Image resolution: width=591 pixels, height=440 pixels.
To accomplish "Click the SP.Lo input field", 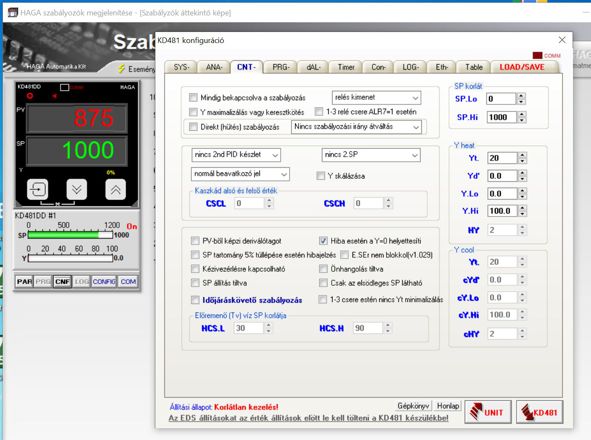I will (501, 99).
